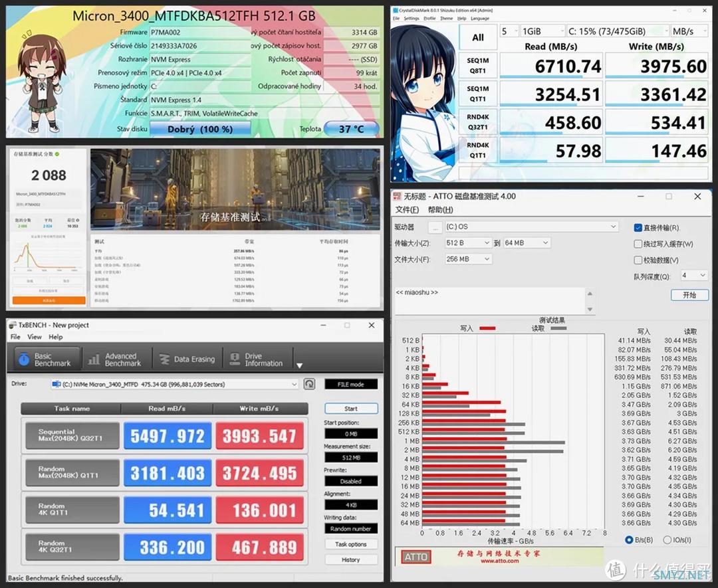Start the TxBENCH benchmark
This screenshot has height=588, width=718.
click(351, 408)
